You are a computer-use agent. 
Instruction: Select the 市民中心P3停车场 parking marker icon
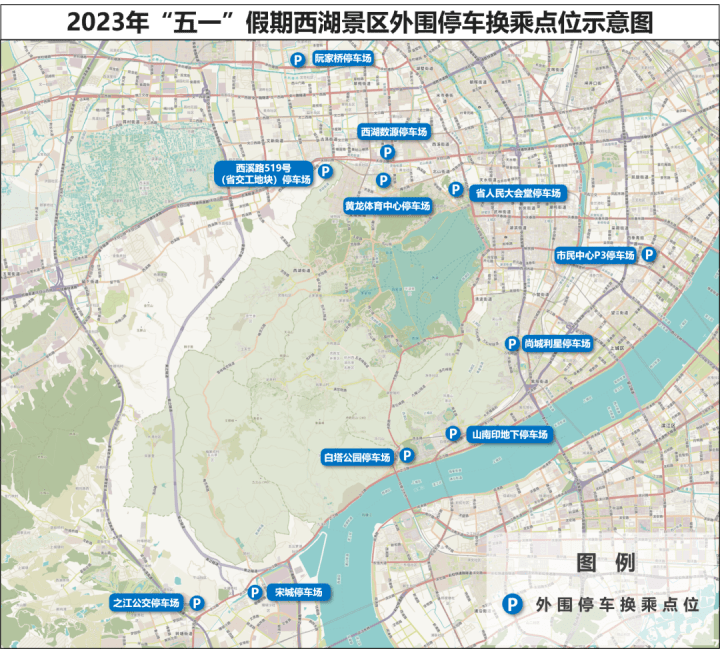[649, 255]
